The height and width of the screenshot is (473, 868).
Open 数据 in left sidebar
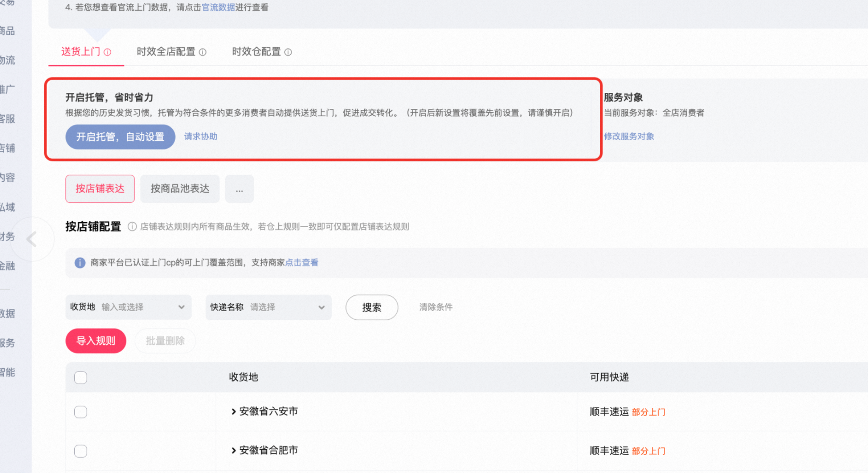coord(7,313)
